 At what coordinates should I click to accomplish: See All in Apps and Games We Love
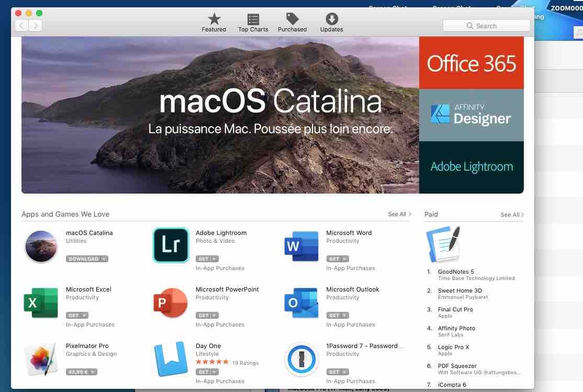click(x=399, y=214)
